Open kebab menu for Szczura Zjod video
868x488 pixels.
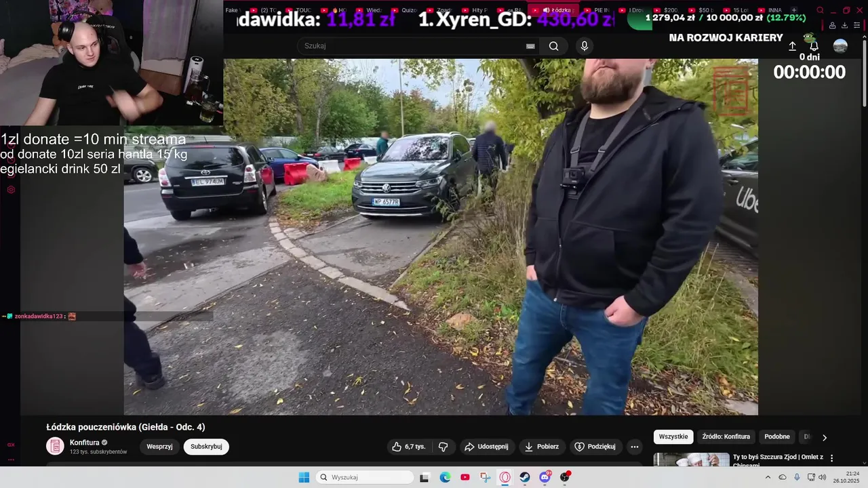(832, 458)
